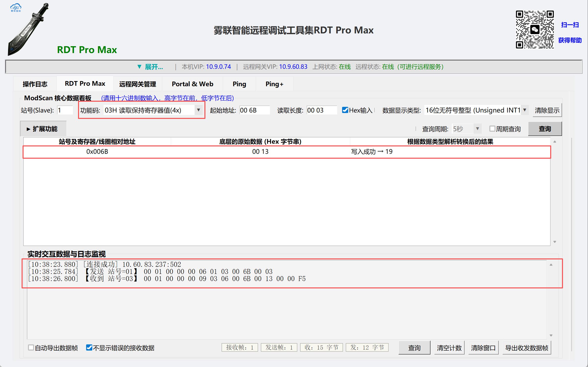Screen dimensions: 588x367
Task: Click the RDT Pro Max sword logo
Action: (x=28, y=29)
